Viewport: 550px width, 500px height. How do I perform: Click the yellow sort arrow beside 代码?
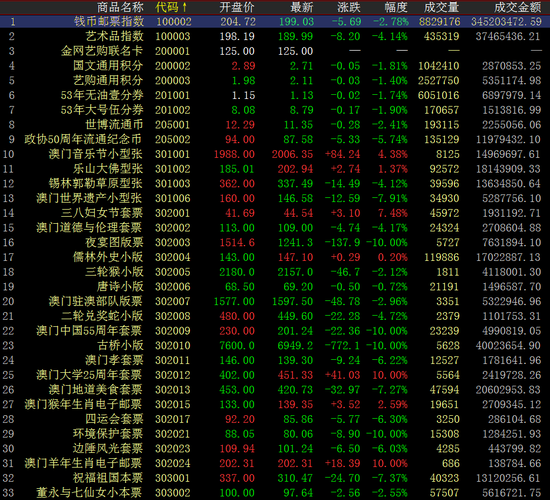pyautogui.click(x=185, y=7)
